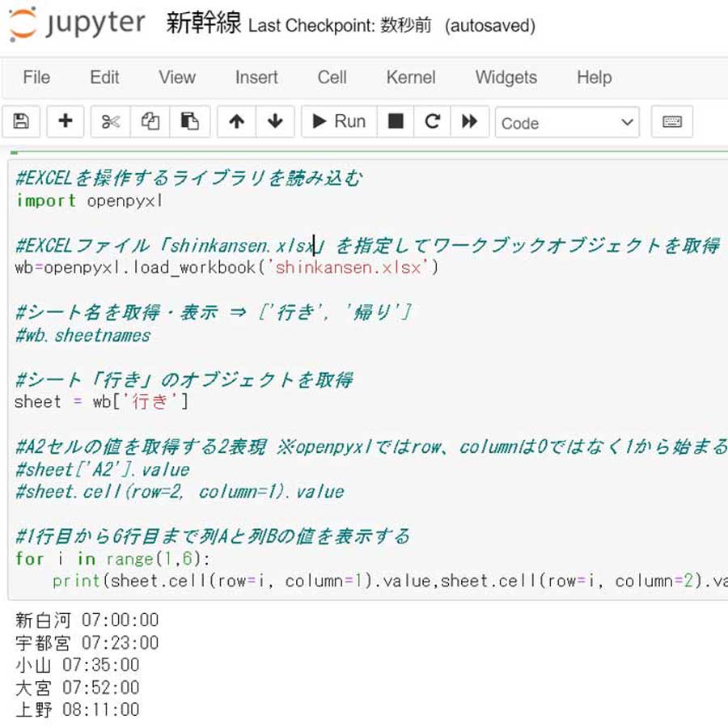Click the #シート名を取得・表示 comment line

coord(214,312)
